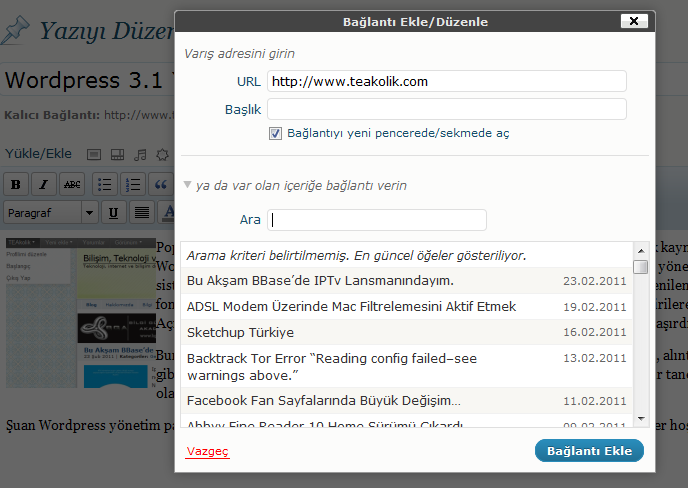
Task: Close the Bağlantı Ekle/Düzenle dialog
Action: click(x=634, y=21)
